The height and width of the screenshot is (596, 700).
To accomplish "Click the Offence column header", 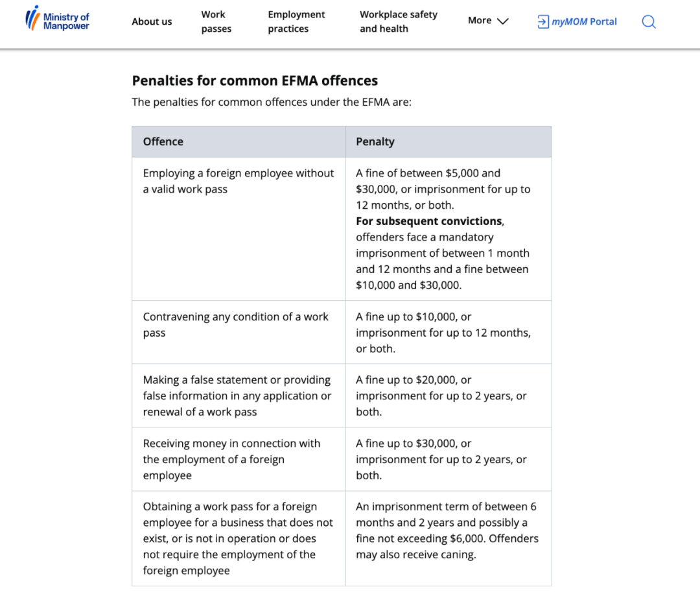I will 239,141.
